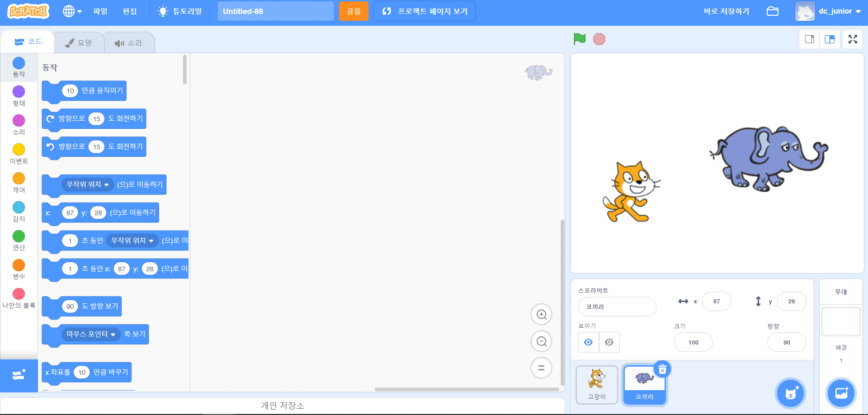Viewport: 868px width, 415px height.
Task: Click the green flag to start
Action: [580, 39]
